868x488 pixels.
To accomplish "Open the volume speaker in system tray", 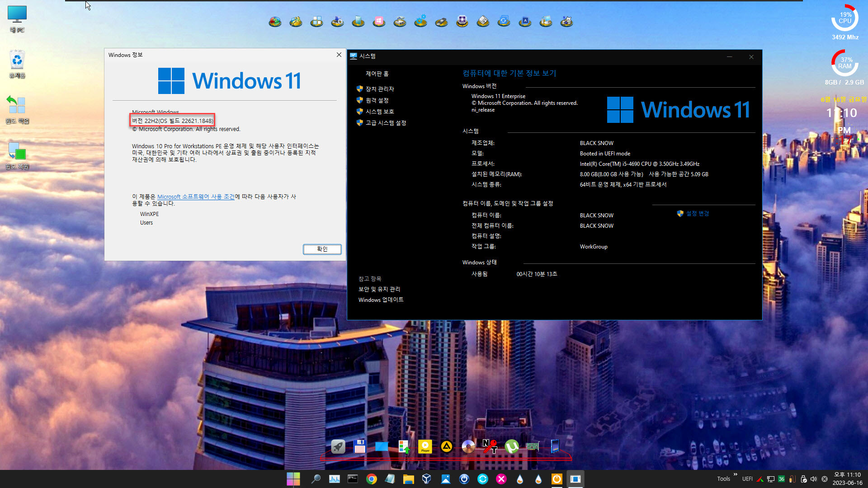I will click(x=814, y=479).
